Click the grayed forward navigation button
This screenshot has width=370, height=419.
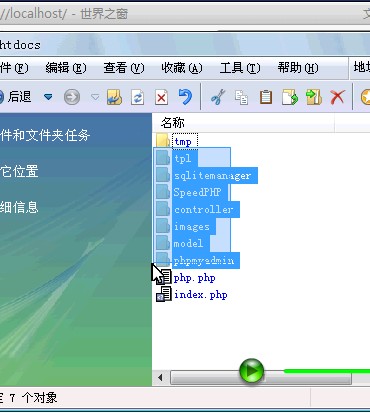[x=72, y=97]
